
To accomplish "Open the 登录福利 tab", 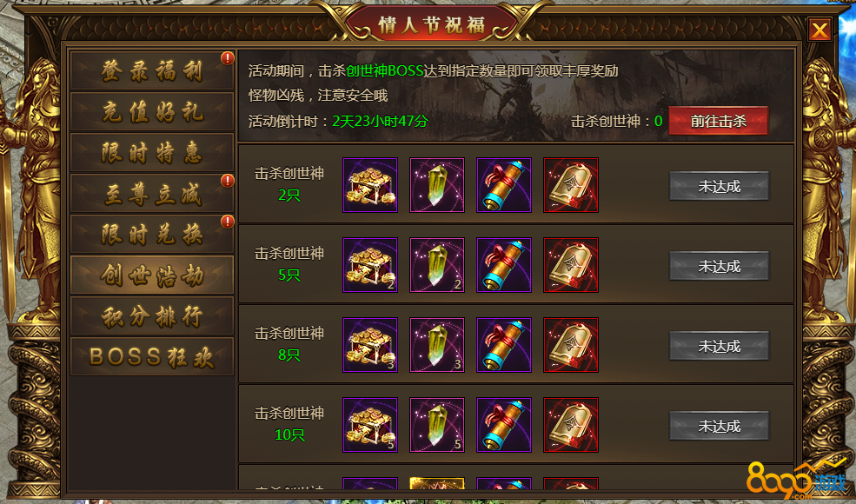I will coord(152,70).
